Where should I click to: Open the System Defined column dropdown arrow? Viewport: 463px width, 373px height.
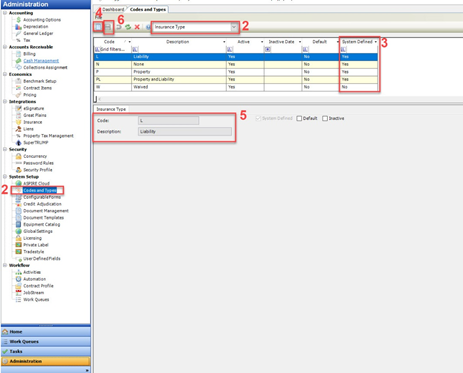pyautogui.click(x=376, y=42)
